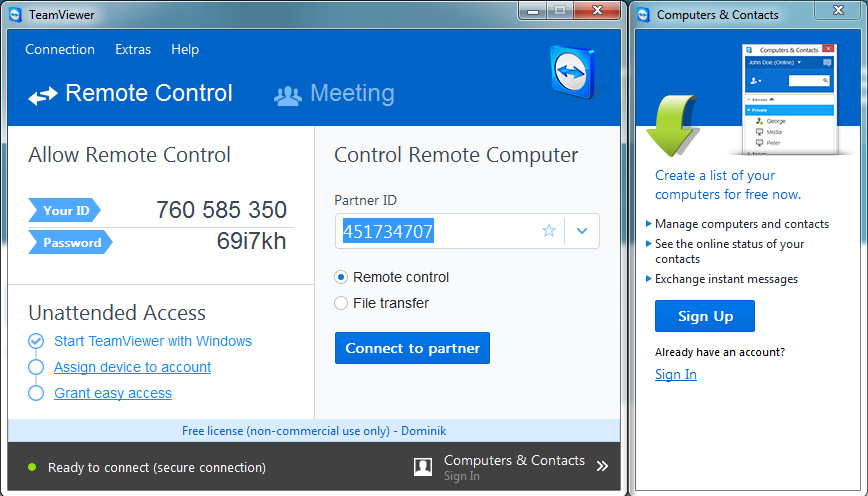Screen dimensions: 868x496
Task: Switch to the Meeting tab
Action: click(334, 94)
